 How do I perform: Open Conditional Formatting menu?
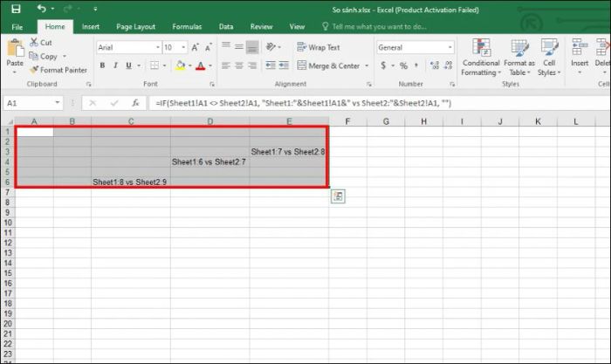tap(481, 58)
